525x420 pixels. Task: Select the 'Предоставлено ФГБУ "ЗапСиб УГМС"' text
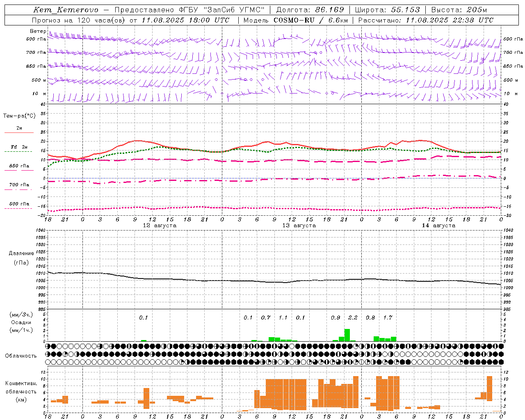point(189,10)
